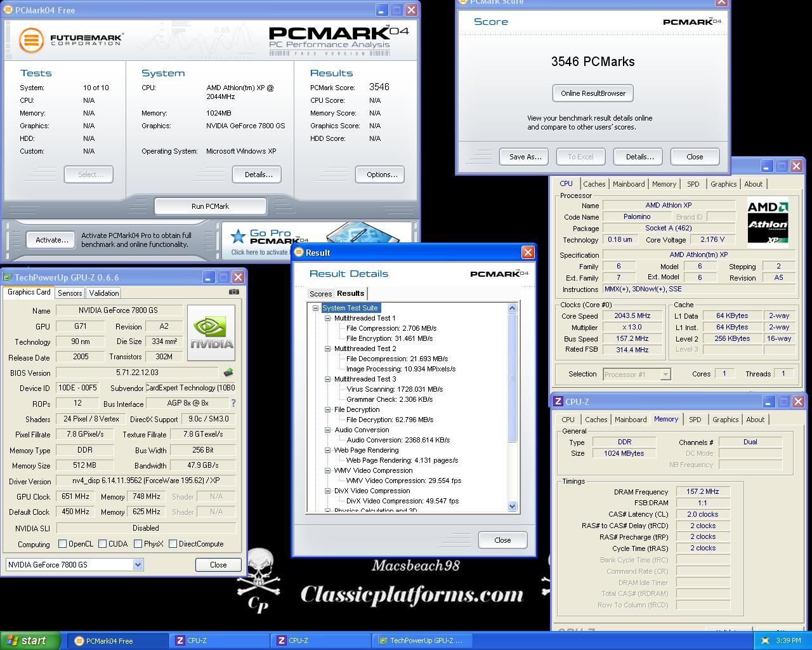Screen dimensions: 812x650
Task: Click the AMD Athlon XP logo
Action: [768, 223]
